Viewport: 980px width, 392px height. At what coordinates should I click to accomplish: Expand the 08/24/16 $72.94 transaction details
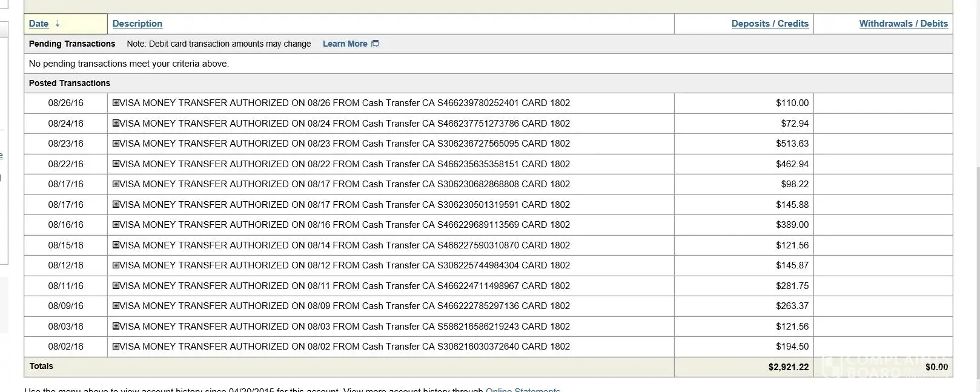pyautogui.click(x=116, y=123)
